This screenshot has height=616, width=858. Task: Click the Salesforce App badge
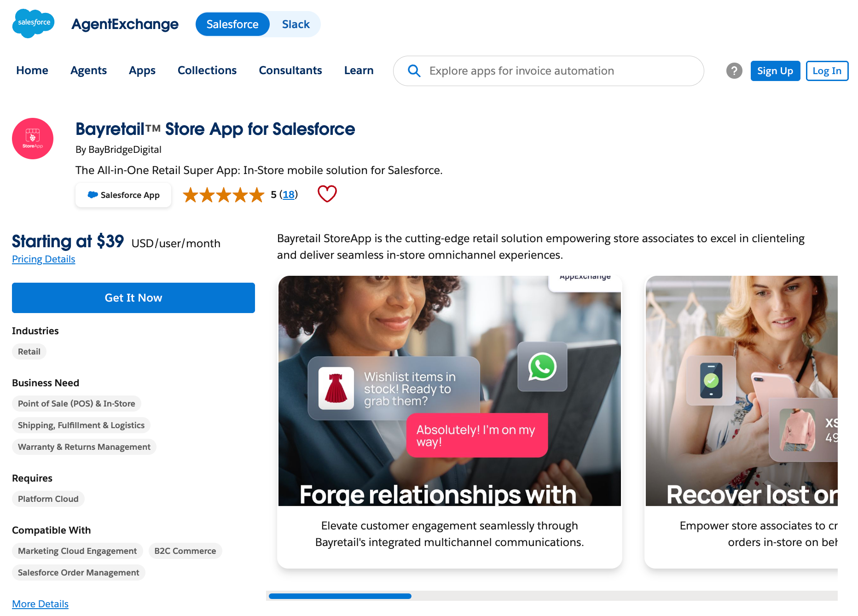click(123, 195)
